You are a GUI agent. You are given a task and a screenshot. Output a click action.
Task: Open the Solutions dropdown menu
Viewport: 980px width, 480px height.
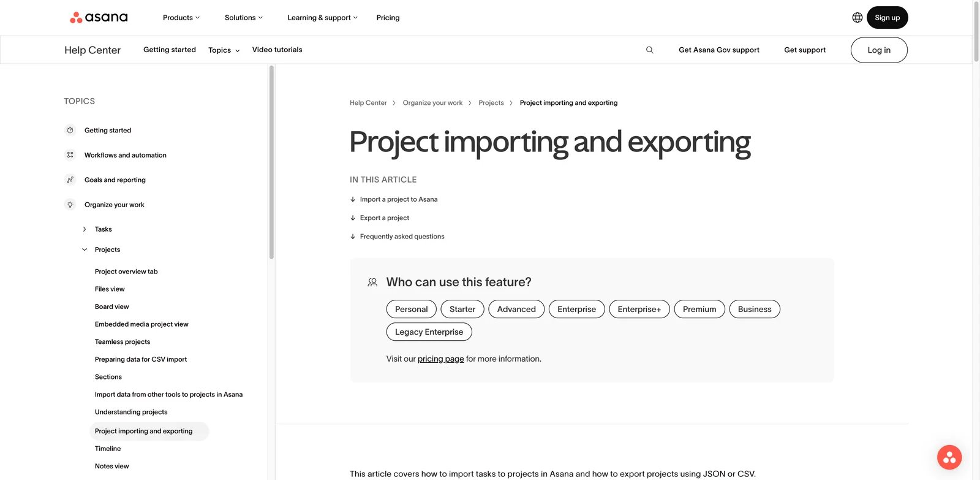(x=243, y=18)
